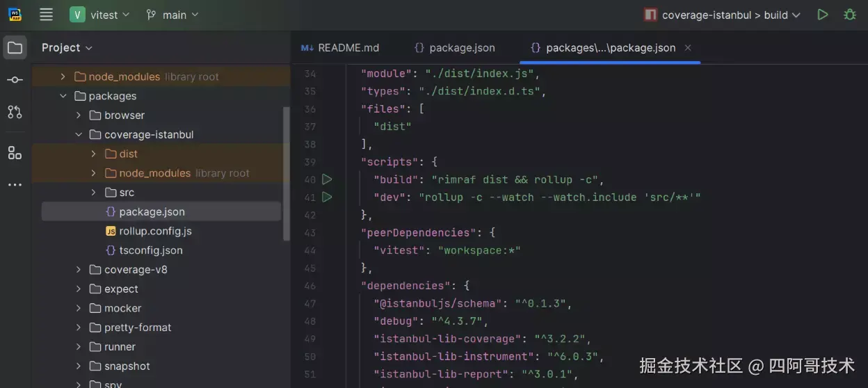868x388 pixels.
Task: Select package.json in the project tree
Action: tap(161, 212)
